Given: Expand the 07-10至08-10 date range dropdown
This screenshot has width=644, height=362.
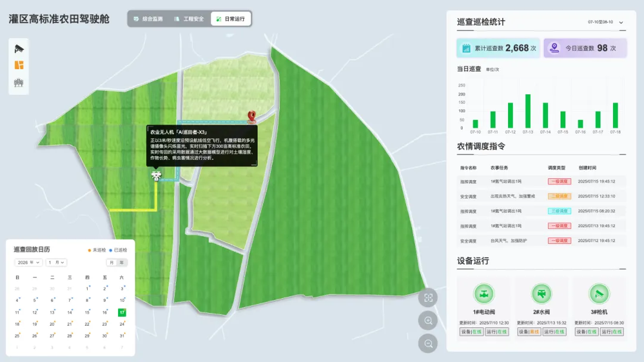Looking at the screenshot, I should pos(605,22).
